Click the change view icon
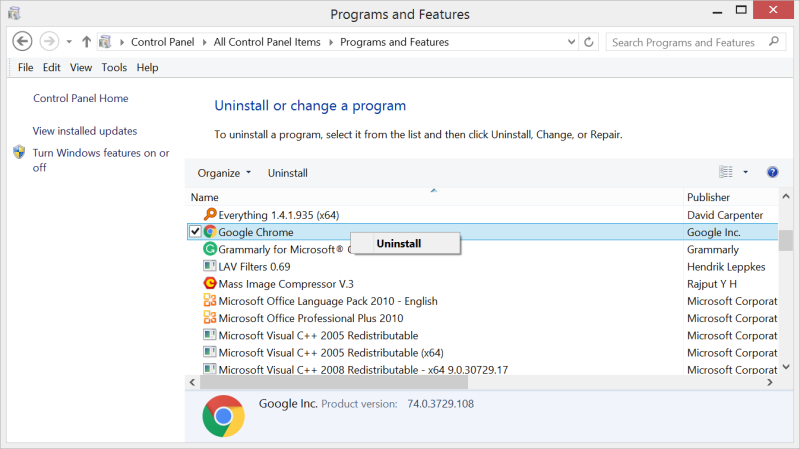Viewport: 800px width, 449px height. 726,172
